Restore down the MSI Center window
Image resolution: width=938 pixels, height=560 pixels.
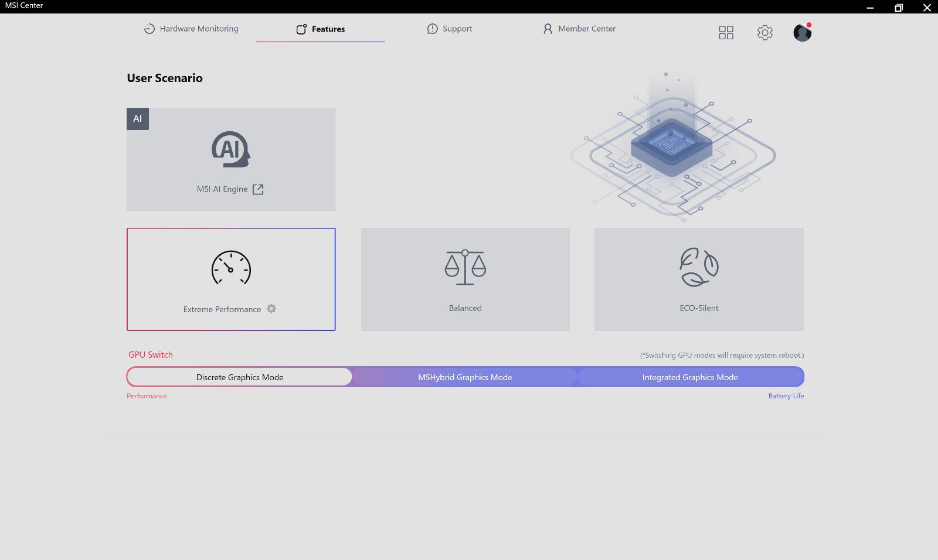pos(899,8)
